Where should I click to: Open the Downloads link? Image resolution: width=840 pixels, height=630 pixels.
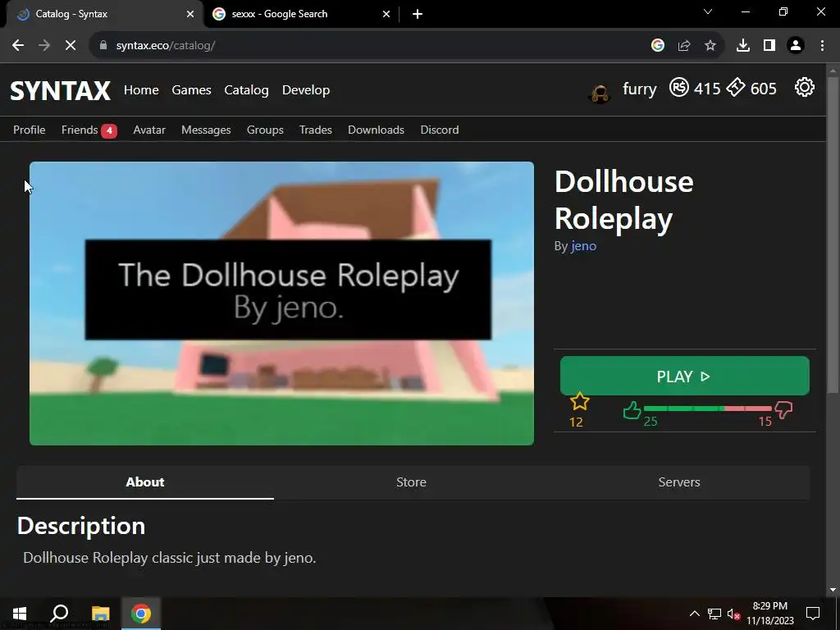(x=376, y=130)
